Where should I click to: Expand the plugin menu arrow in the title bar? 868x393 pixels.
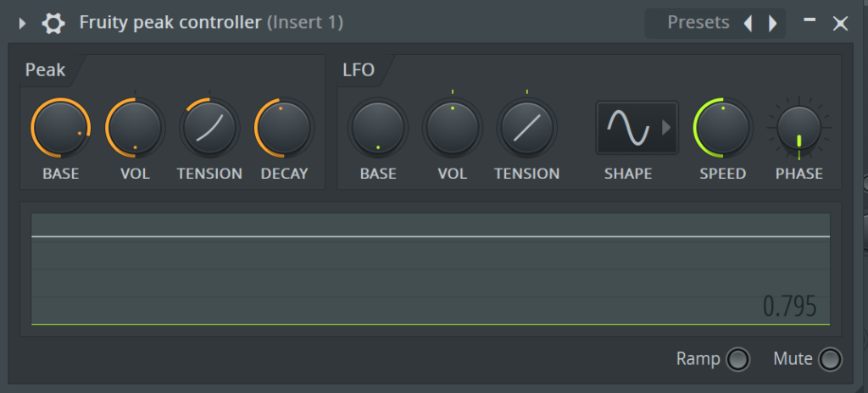point(22,23)
